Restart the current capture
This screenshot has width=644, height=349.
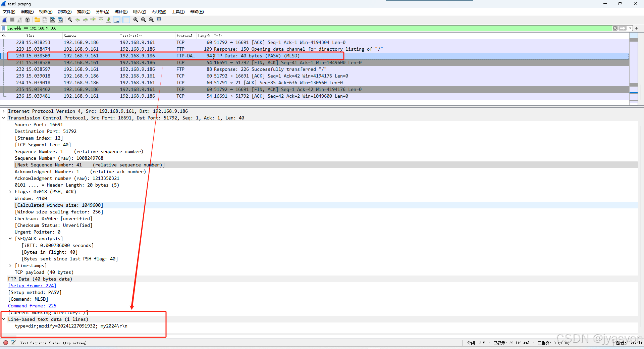tap(19, 20)
